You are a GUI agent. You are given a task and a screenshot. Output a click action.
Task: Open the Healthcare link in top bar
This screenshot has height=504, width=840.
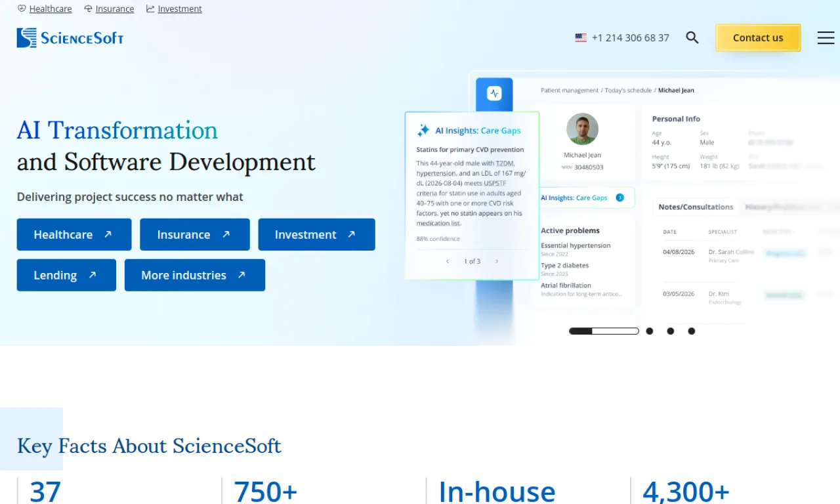[51, 9]
